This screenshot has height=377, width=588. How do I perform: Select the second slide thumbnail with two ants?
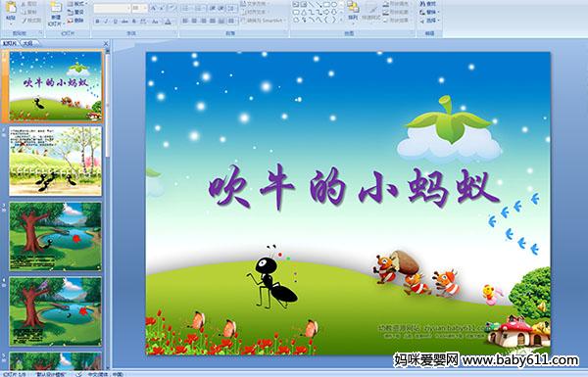tap(55, 162)
